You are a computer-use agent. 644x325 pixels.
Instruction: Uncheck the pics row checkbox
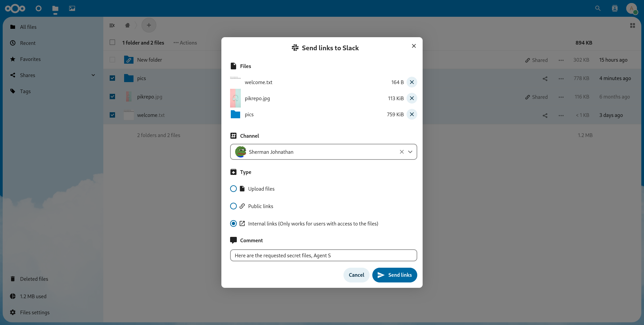[x=112, y=78]
